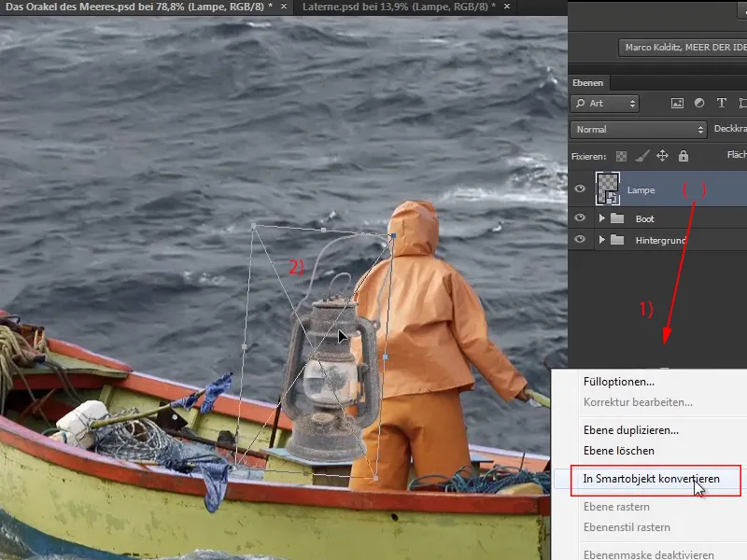Lock layer position move icon

(x=662, y=156)
